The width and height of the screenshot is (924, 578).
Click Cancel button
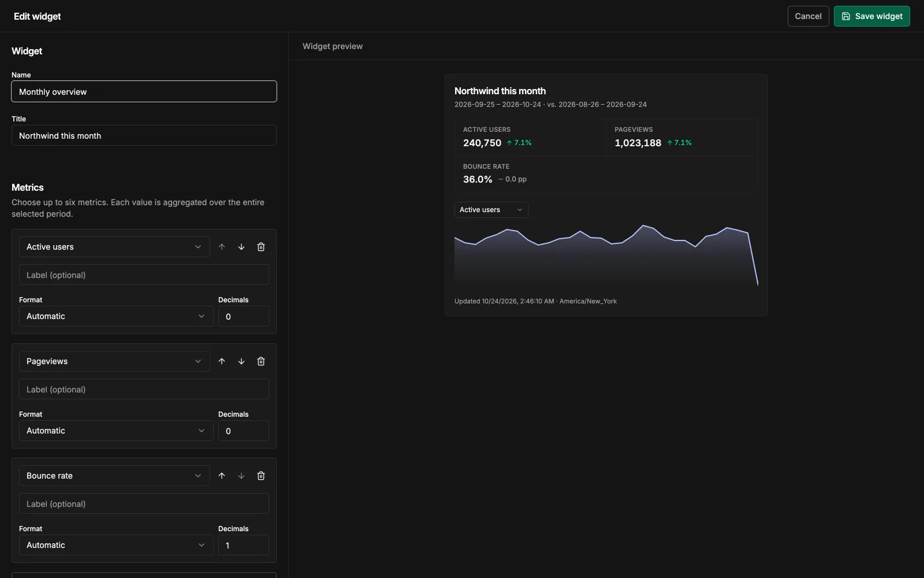(808, 16)
